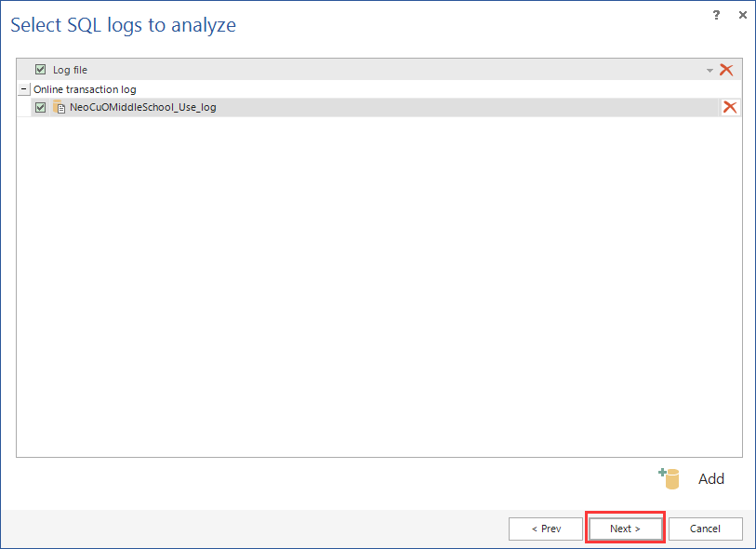Viewport: 756px width, 549px height.
Task: Select the NeoCuOMiddleSchool_Use_log entry
Action: click(x=140, y=106)
